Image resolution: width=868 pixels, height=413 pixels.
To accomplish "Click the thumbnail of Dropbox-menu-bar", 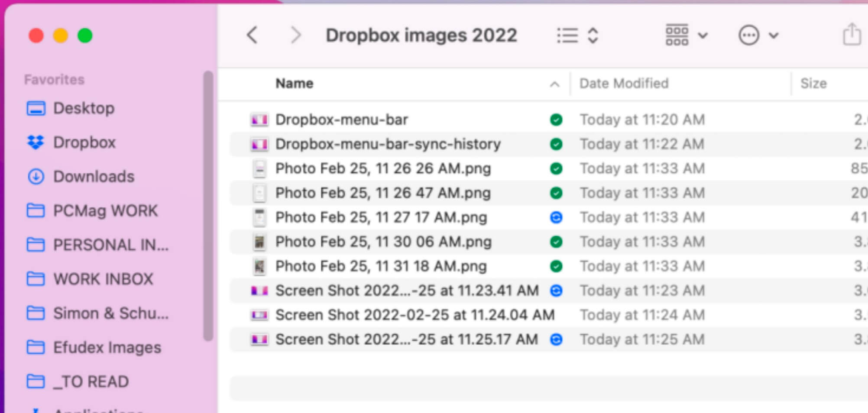I will pos(259,119).
